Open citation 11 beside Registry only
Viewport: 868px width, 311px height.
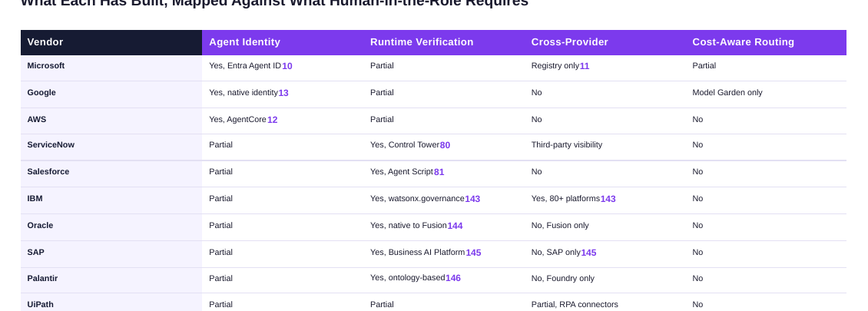point(585,66)
